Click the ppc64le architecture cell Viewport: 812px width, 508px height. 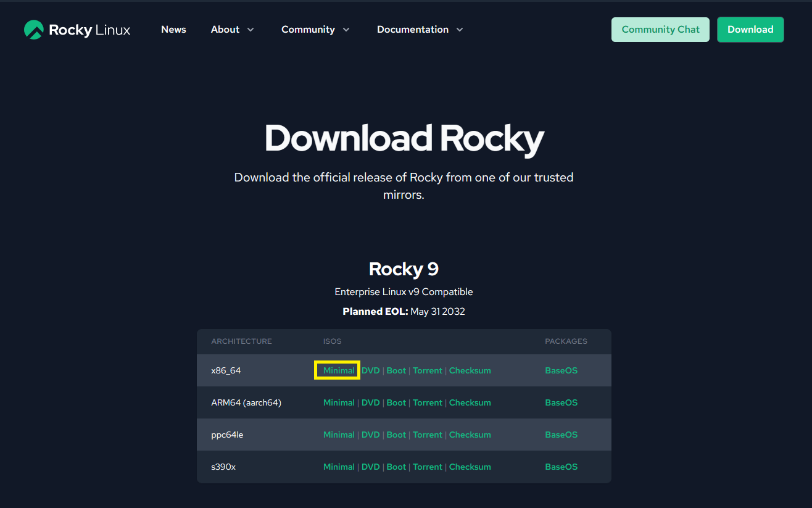227,435
